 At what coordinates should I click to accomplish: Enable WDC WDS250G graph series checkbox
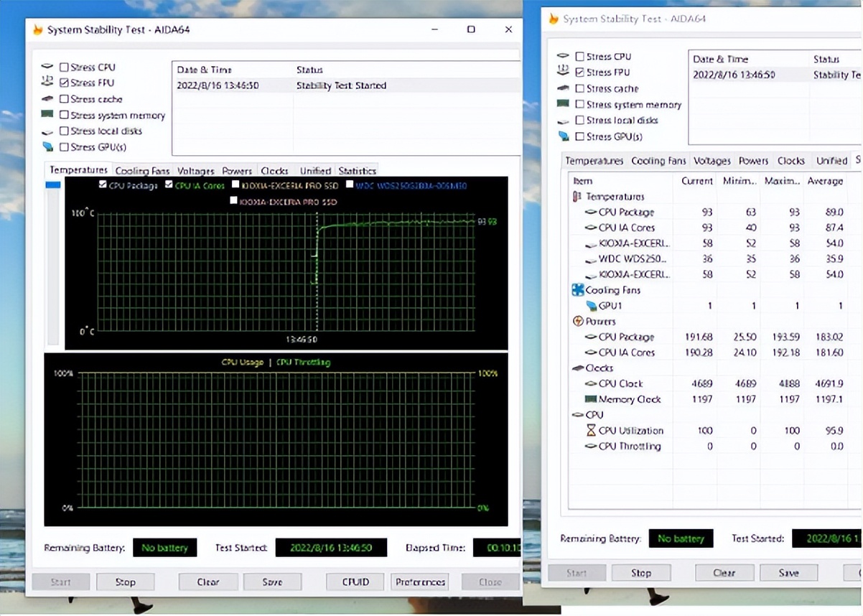[350, 185]
